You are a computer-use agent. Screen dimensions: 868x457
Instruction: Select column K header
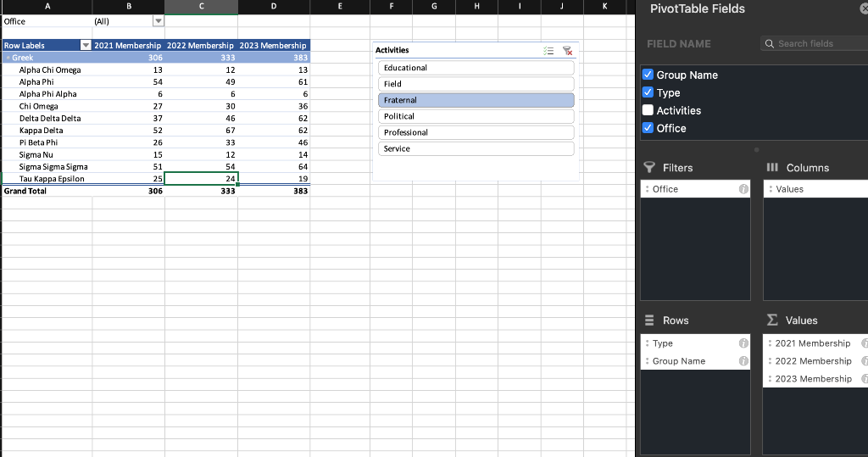tap(604, 7)
